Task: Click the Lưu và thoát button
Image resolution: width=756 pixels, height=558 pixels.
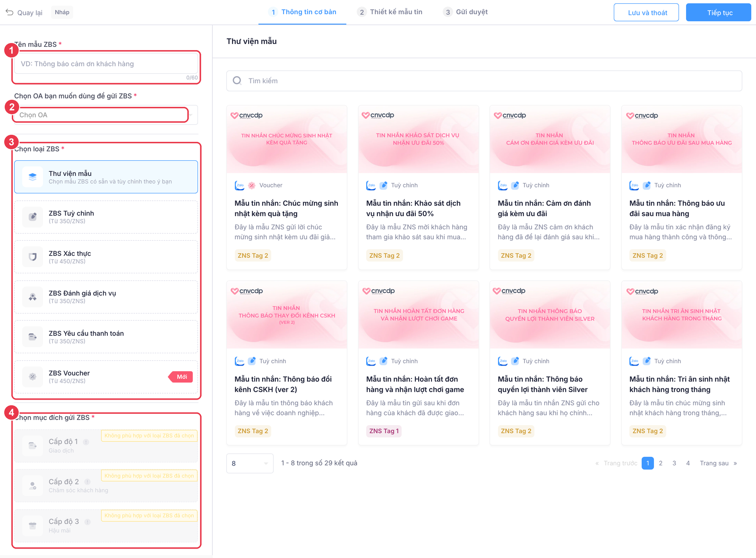Action: 646,12
